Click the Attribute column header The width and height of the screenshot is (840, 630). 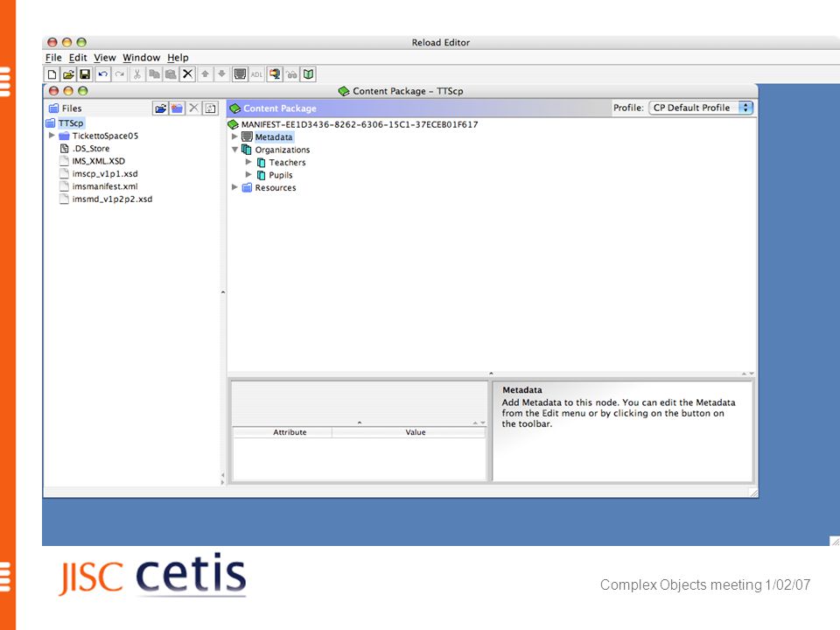click(283, 432)
